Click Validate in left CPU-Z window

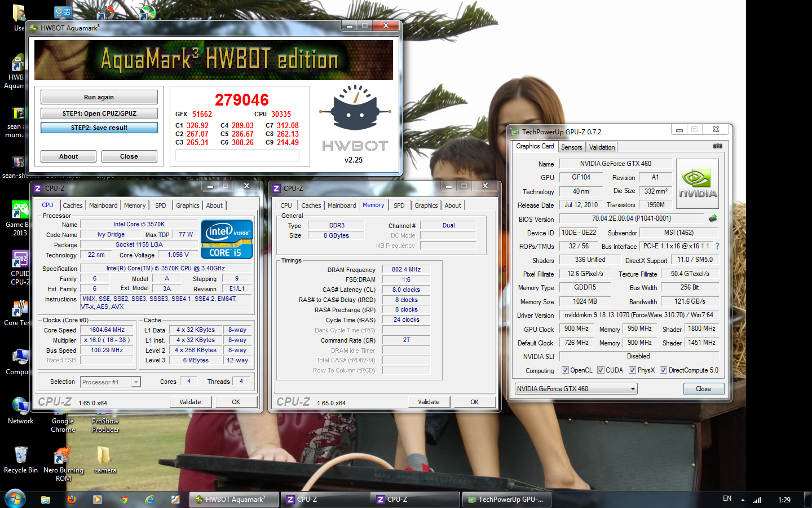click(191, 402)
